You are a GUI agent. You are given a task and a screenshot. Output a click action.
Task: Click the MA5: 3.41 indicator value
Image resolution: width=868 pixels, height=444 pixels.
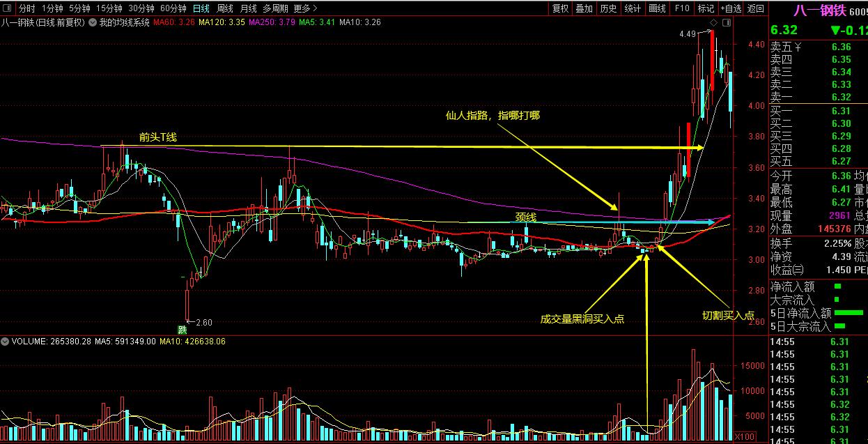coord(317,22)
